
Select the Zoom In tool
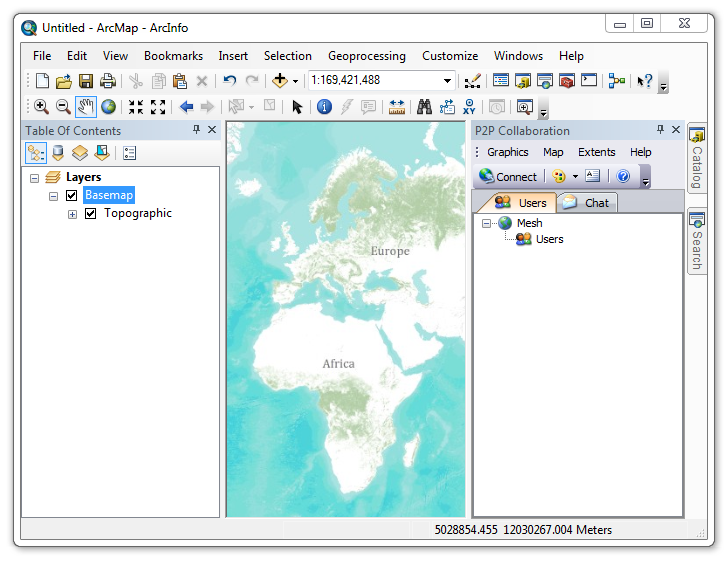coord(41,107)
